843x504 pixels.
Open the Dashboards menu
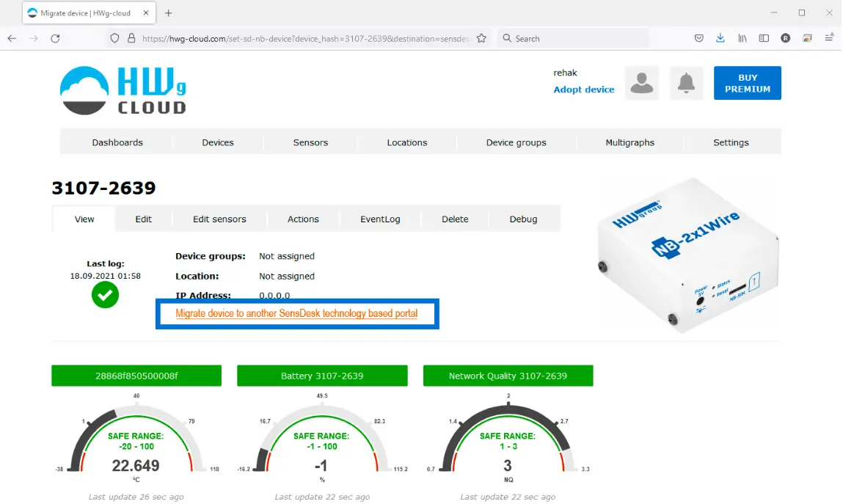(x=117, y=142)
